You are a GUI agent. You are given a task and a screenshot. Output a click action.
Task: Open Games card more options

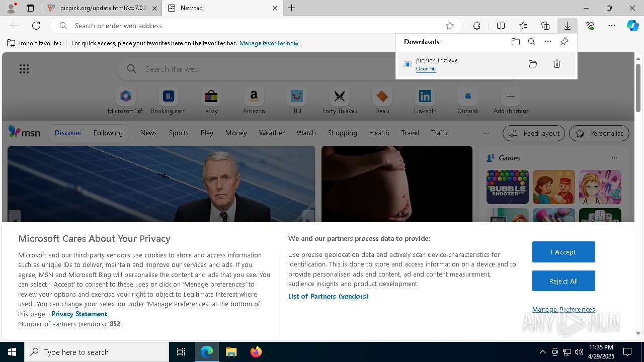coord(614,158)
